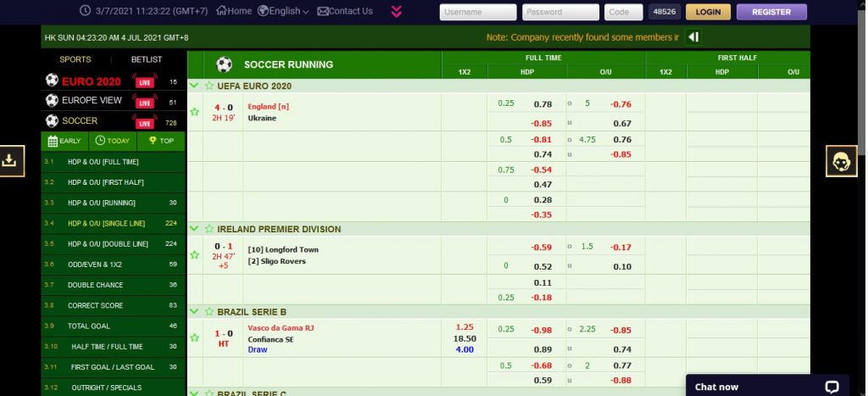Open HDP & O/U [FULL TIME] menu
This screenshot has height=396, width=868.
pyautogui.click(x=113, y=162)
